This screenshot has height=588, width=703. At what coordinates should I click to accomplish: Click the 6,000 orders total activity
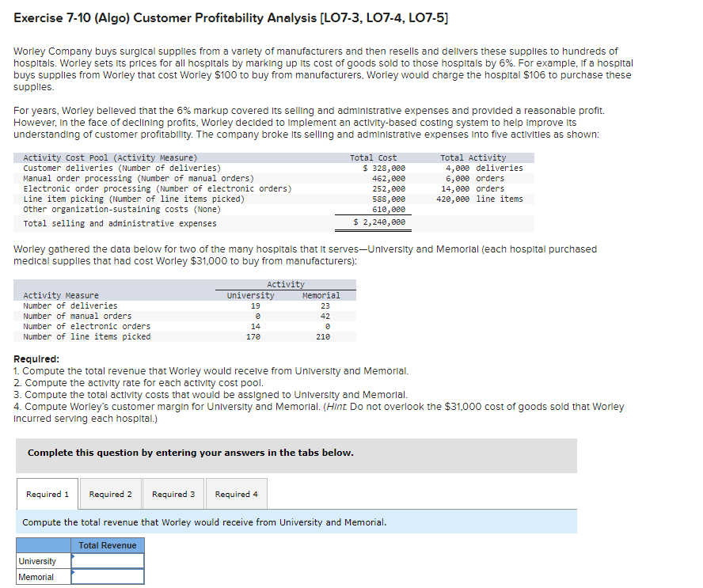[475, 178]
